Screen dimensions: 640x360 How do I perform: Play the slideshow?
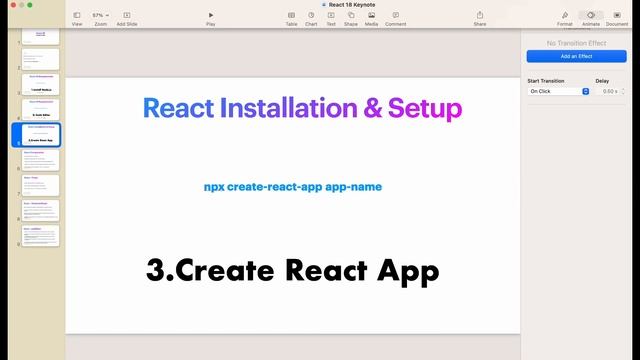click(x=211, y=18)
